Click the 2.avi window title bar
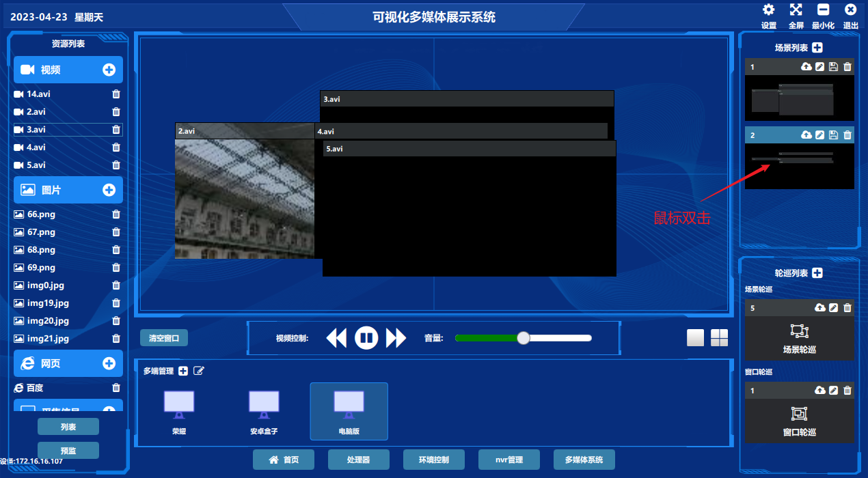 (x=245, y=131)
